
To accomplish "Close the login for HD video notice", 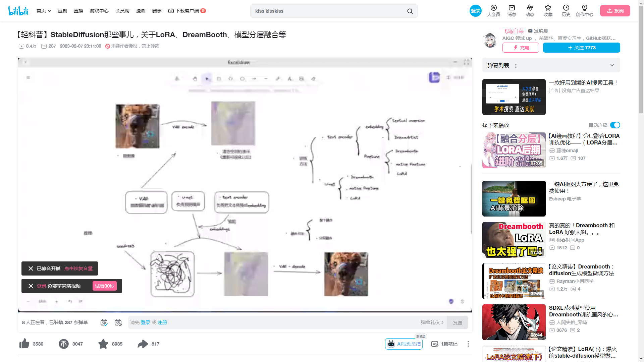I will click(31, 286).
